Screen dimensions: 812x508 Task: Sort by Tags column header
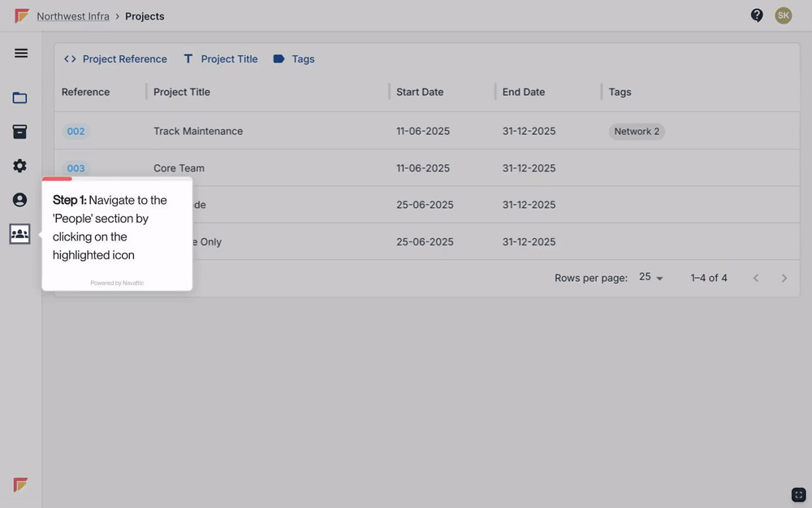[620, 92]
